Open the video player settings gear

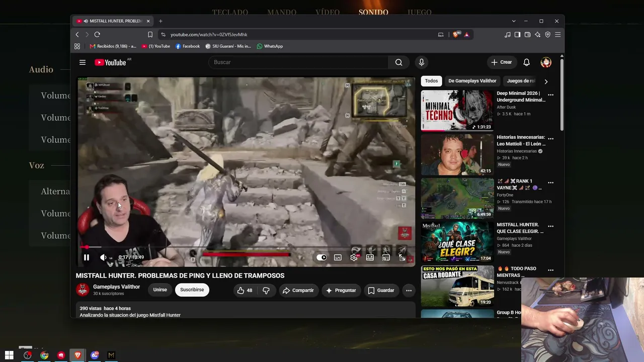354,257
